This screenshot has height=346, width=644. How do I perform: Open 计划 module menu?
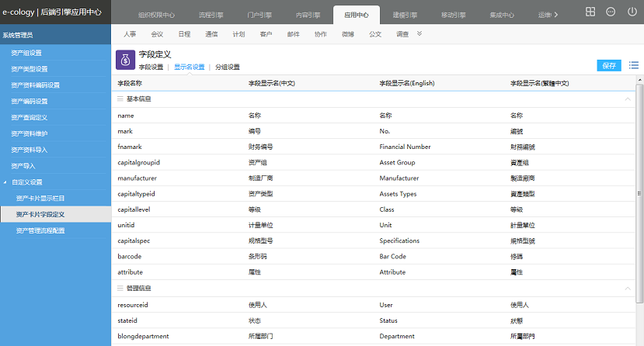pos(238,34)
